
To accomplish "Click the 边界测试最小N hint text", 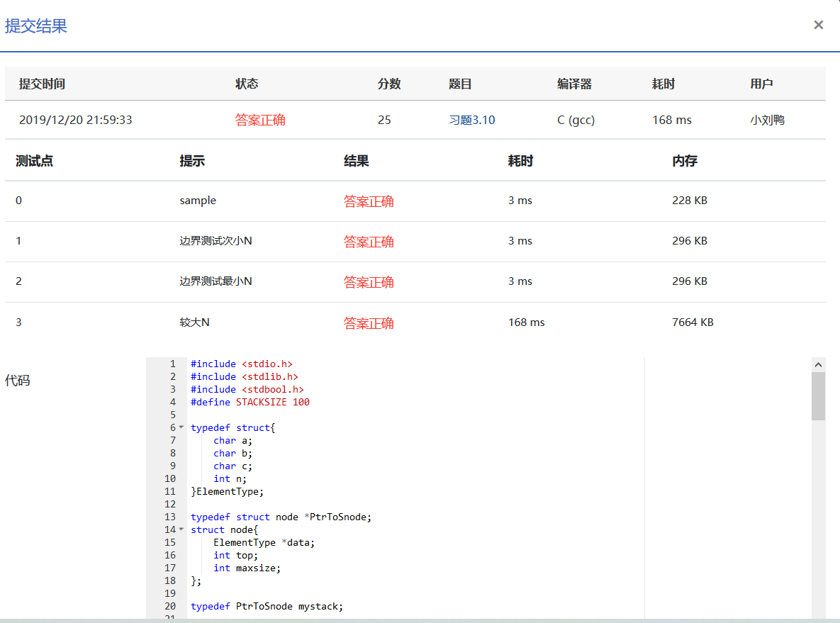I will [x=215, y=281].
